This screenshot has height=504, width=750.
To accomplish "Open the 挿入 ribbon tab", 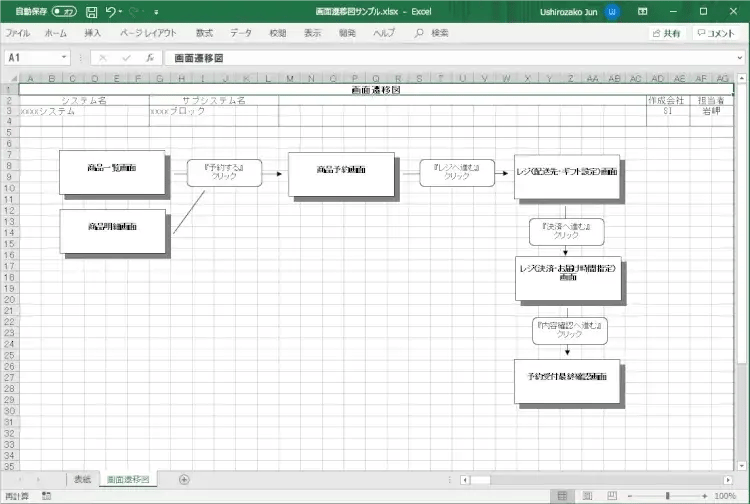I will coord(93,33).
